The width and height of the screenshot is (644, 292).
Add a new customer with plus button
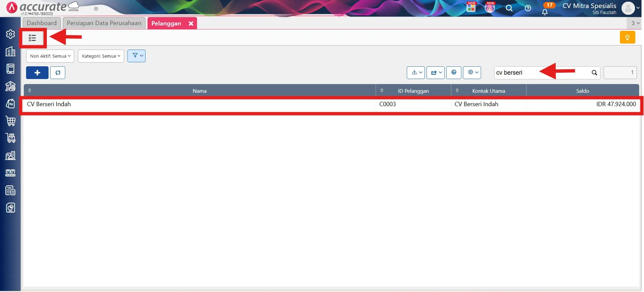pos(37,73)
